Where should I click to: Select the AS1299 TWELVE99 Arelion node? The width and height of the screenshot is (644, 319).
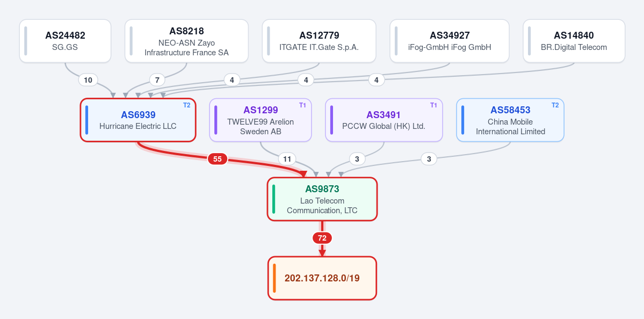coord(261,120)
